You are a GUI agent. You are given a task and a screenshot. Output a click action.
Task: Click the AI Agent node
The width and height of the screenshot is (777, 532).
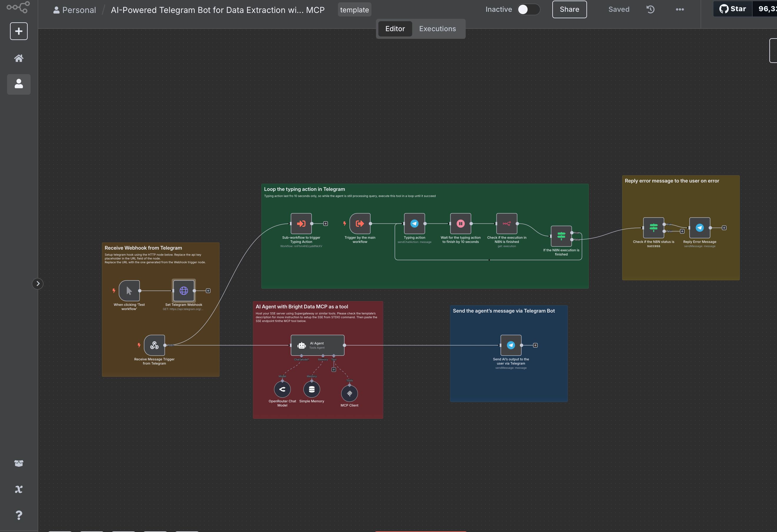click(317, 345)
